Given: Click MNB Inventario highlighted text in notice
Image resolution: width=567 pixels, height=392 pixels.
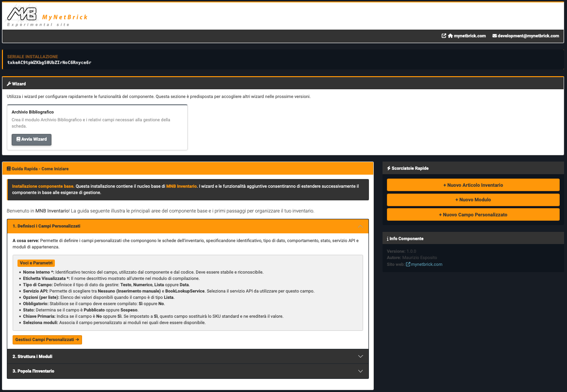Looking at the screenshot, I should pyautogui.click(x=182, y=186).
